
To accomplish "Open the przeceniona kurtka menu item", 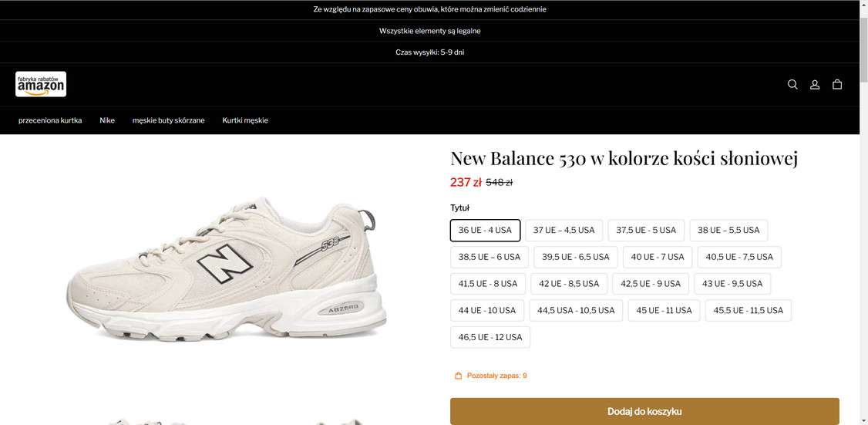I will click(x=50, y=120).
